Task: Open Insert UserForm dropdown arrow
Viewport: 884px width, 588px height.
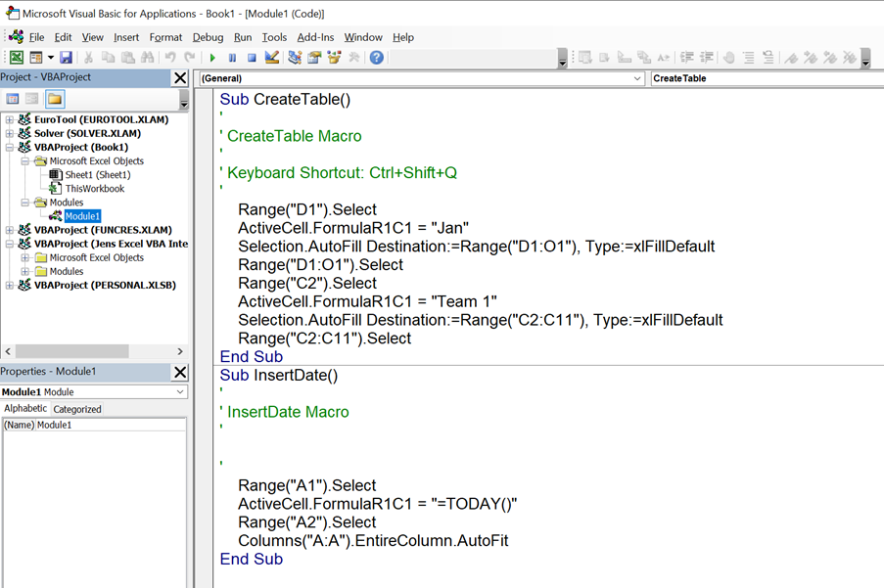Action: pyautogui.click(x=51, y=57)
